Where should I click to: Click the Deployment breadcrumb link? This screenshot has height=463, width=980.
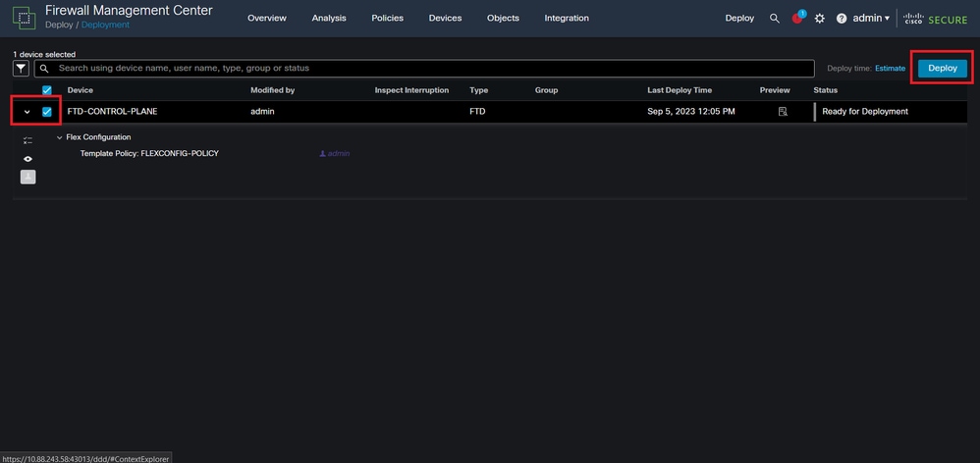click(x=106, y=25)
